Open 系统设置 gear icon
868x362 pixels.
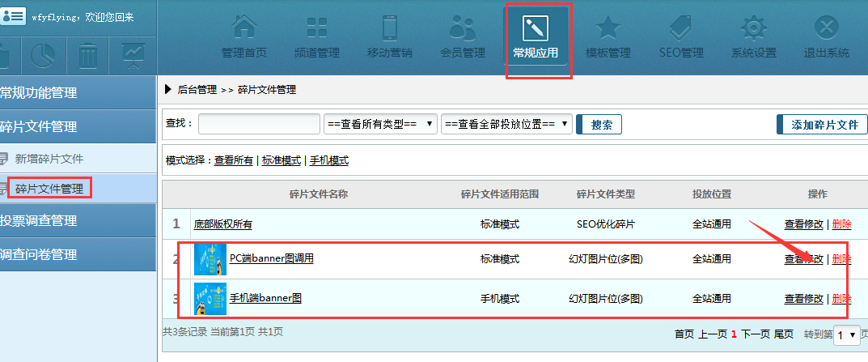(753, 30)
